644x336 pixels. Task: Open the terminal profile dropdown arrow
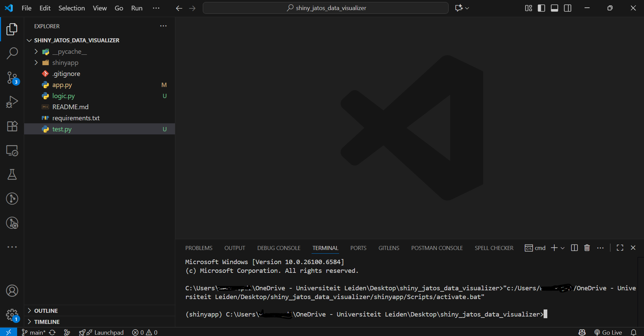[x=563, y=248]
